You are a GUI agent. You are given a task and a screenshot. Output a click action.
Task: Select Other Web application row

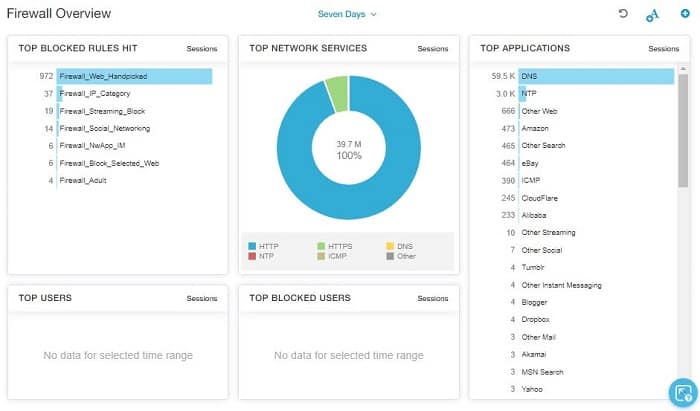539,111
